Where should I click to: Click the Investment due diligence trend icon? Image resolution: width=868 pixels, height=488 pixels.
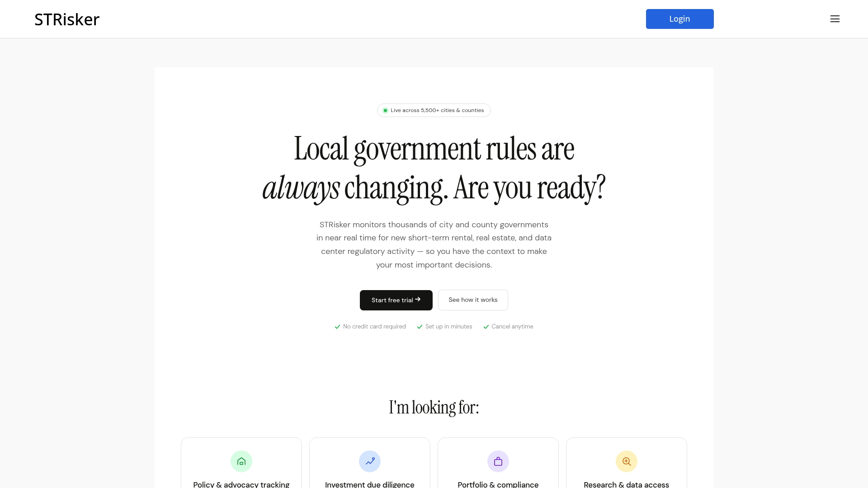click(x=370, y=461)
